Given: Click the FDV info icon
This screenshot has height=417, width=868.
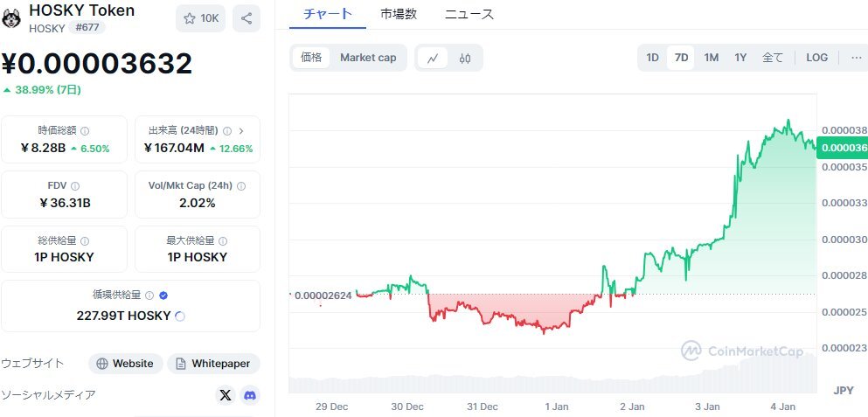Looking at the screenshot, I should click(75, 186).
